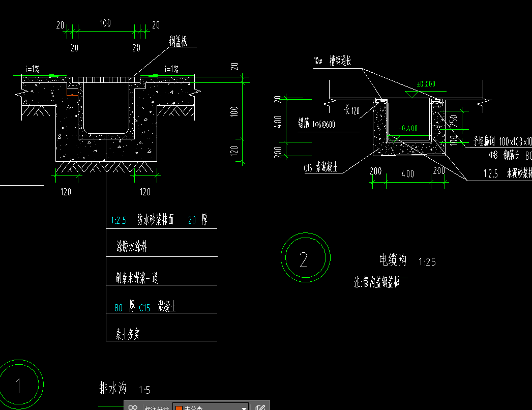Click the small orange rectangle in drainage section
Viewport: 532px width, 410px height.
pyautogui.click(x=72, y=92)
